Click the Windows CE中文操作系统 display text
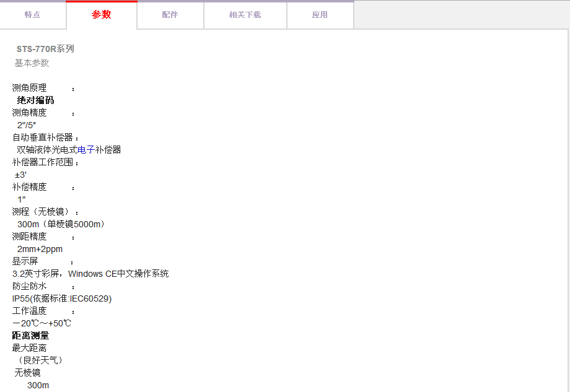The height and width of the screenshot is (392, 570). click(118, 274)
